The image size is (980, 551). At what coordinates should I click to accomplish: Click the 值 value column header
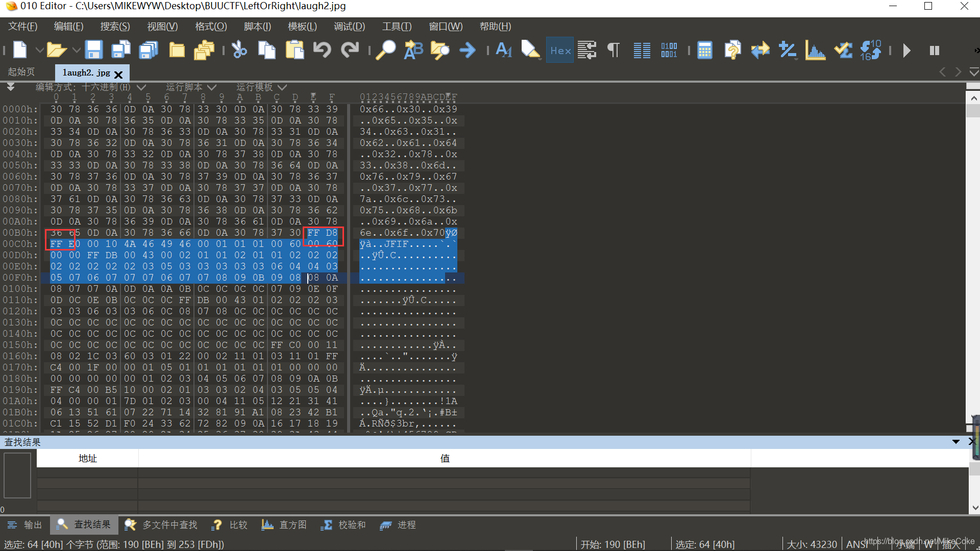point(445,458)
